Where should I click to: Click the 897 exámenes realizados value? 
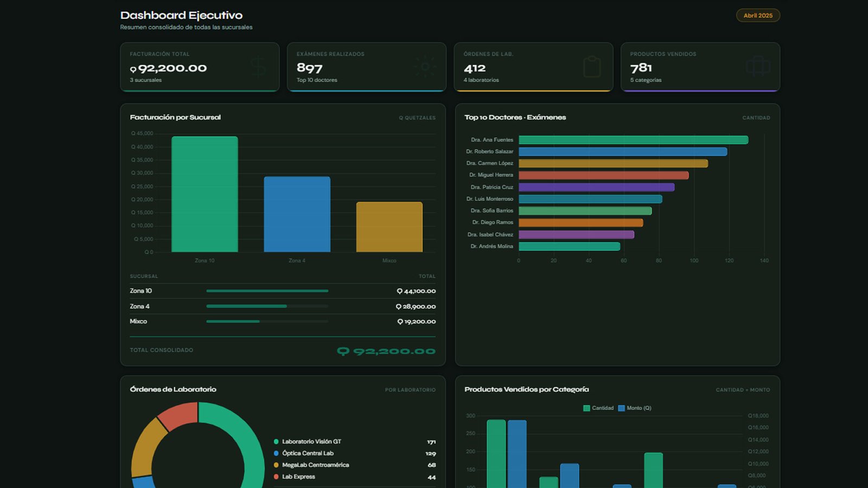point(309,68)
